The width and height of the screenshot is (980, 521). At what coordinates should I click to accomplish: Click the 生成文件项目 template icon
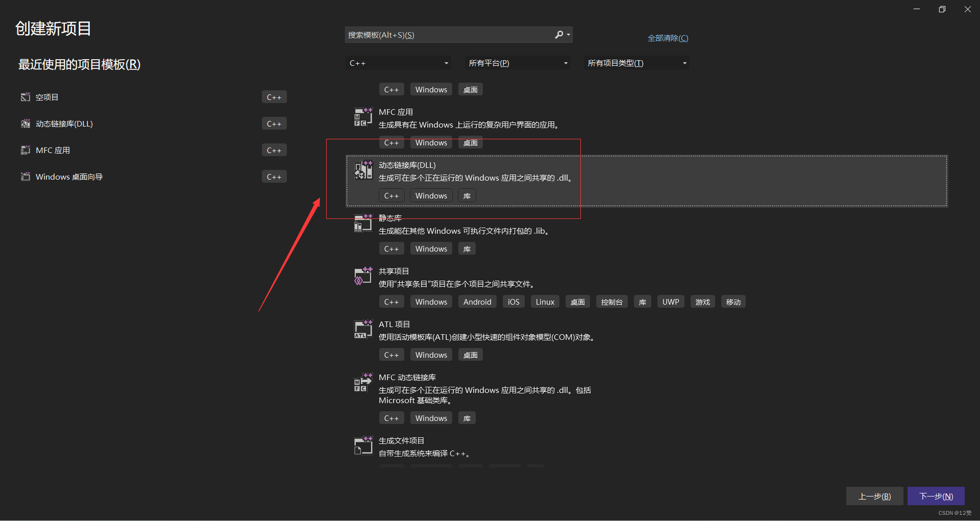[x=363, y=446]
